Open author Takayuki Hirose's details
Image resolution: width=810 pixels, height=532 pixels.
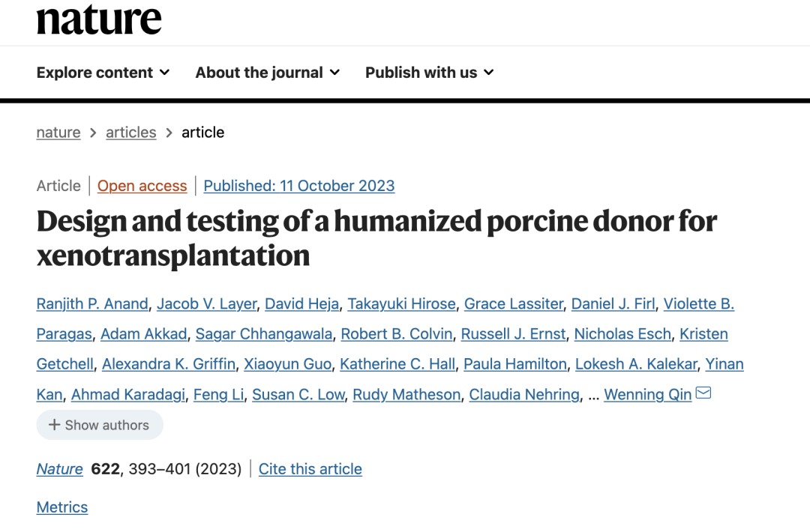pyautogui.click(x=402, y=304)
